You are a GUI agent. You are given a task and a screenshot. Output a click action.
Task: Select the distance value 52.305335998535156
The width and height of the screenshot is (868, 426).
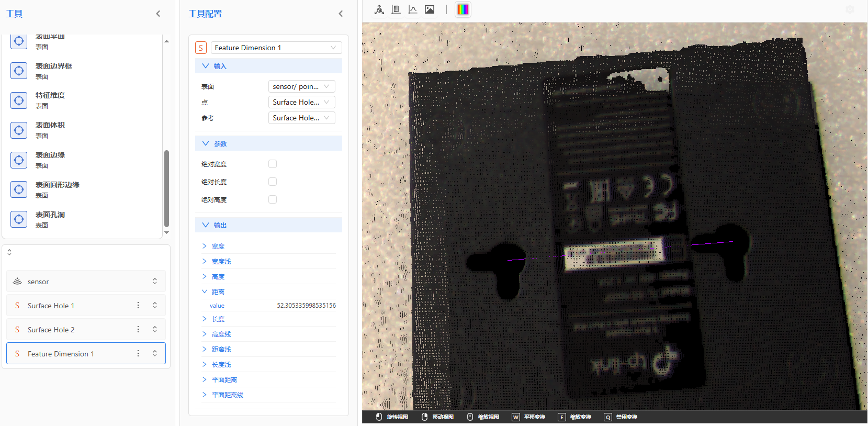tap(306, 306)
